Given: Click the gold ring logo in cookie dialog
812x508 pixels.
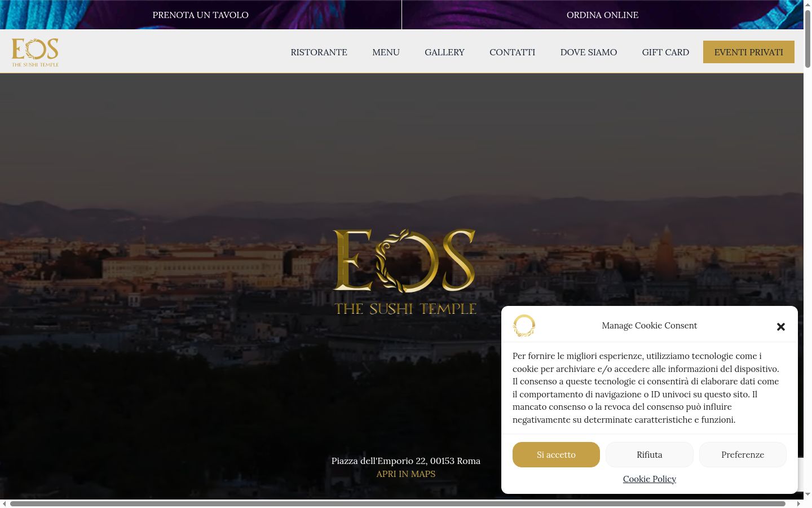Looking at the screenshot, I should tap(524, 326).
